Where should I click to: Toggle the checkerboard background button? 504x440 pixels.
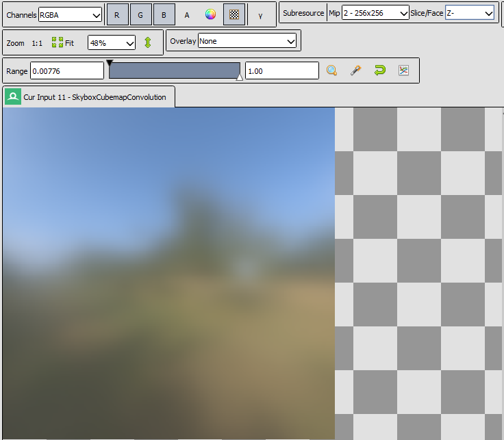point(234,14)
